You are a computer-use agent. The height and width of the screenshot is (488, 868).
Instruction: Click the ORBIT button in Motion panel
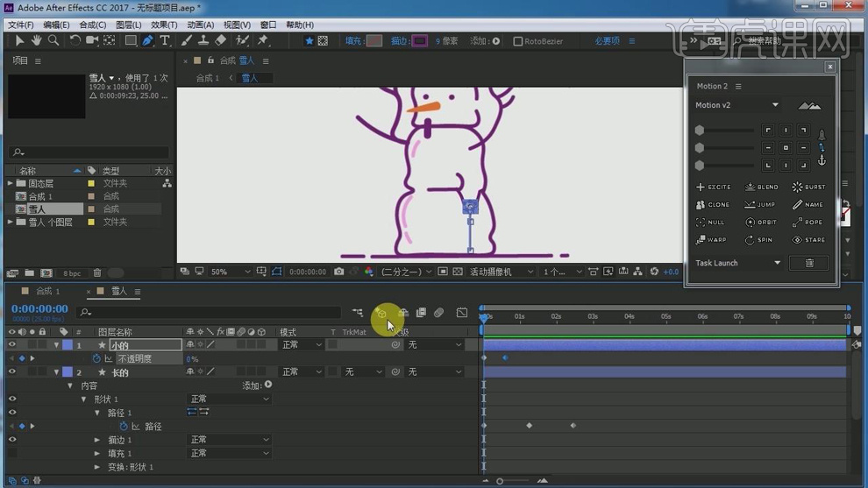pos(762,222)
